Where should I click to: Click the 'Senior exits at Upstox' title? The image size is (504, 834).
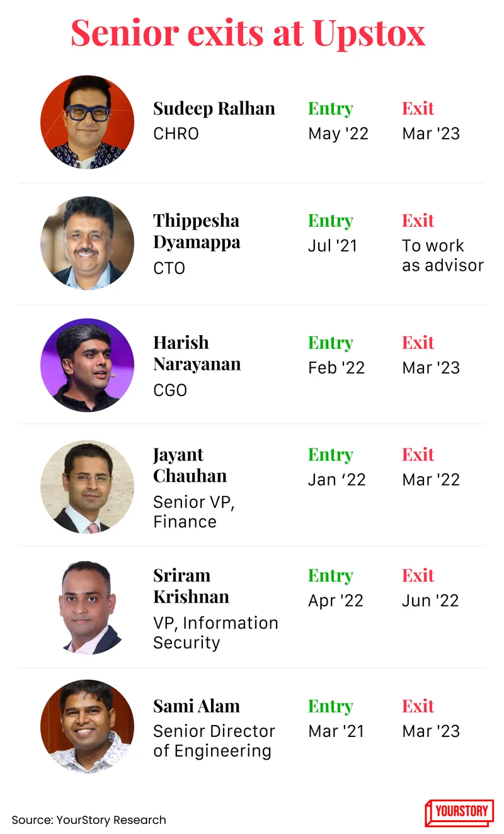248,33
